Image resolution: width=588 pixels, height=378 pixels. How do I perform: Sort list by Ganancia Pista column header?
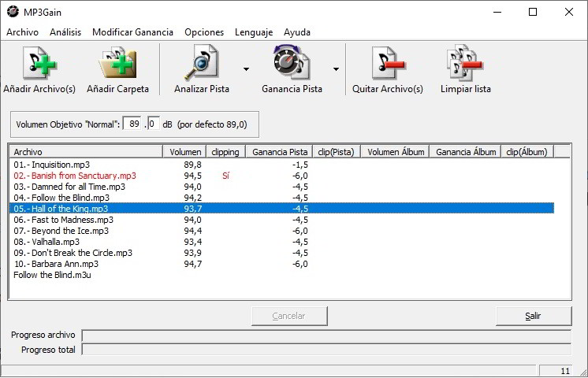[280, 151]
